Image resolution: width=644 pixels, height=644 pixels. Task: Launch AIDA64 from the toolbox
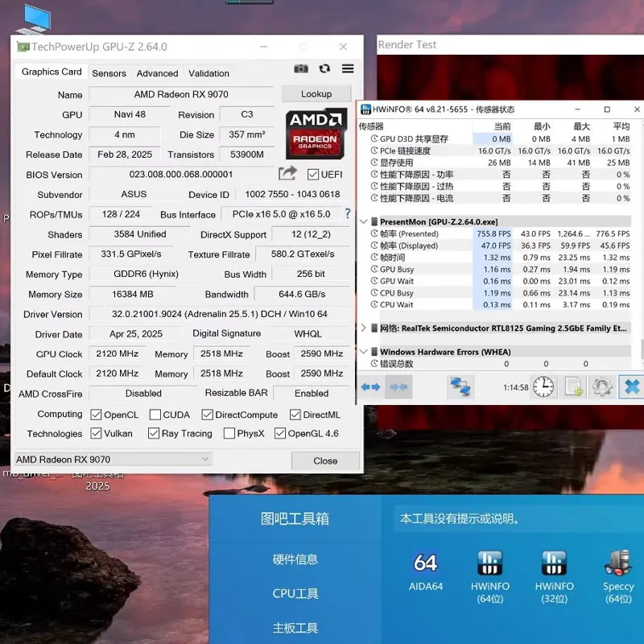click(x=427, y=570)
